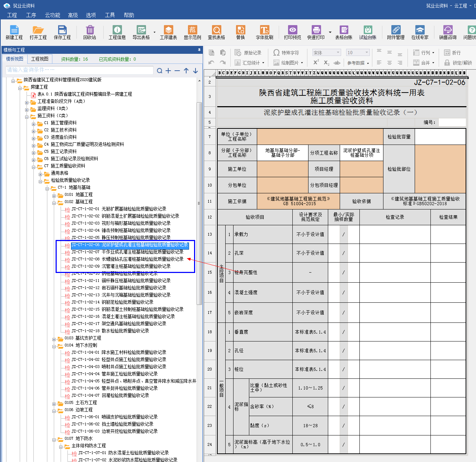Open 表格台账 table ledger
Image resolution: width=476 pixels, height=462 pixels.
344,32
